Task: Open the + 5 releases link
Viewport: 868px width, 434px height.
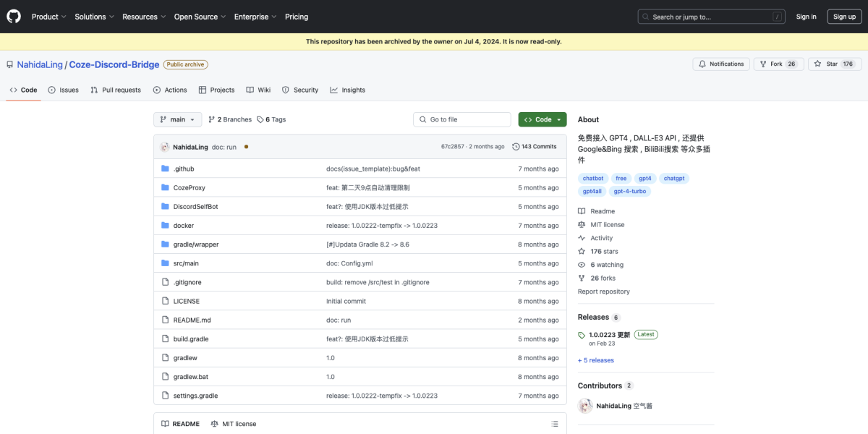Action: click(595, 359)
